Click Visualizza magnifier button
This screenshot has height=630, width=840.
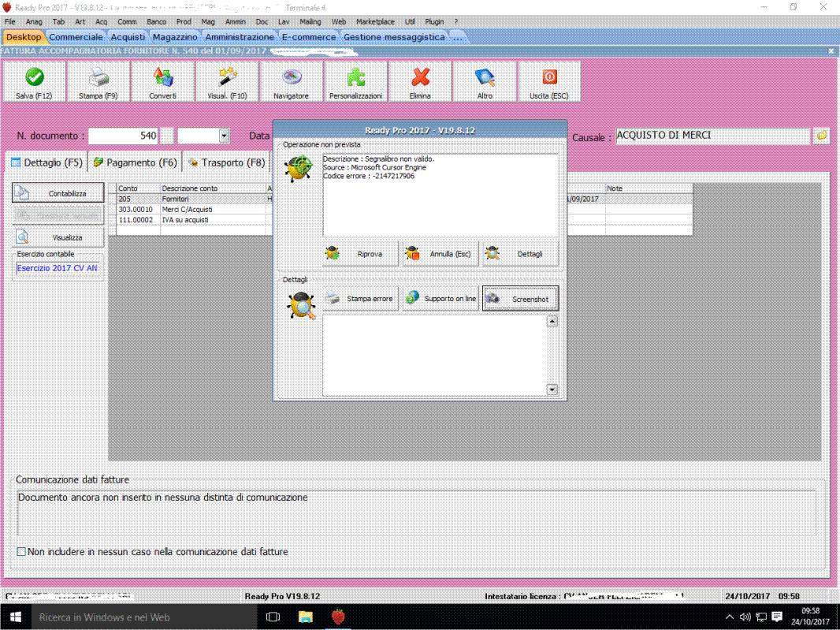pyautogui.click(x=58, y=237)
